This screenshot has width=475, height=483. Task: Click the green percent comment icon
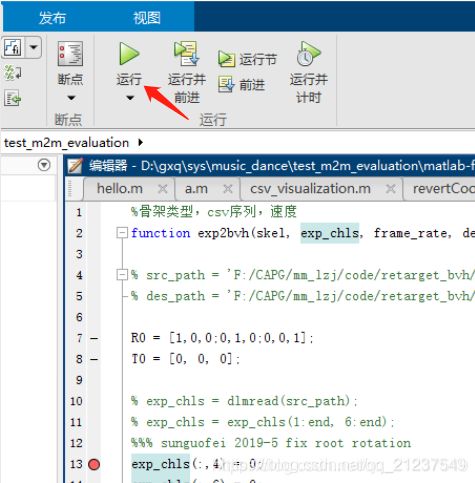point(13,73)
